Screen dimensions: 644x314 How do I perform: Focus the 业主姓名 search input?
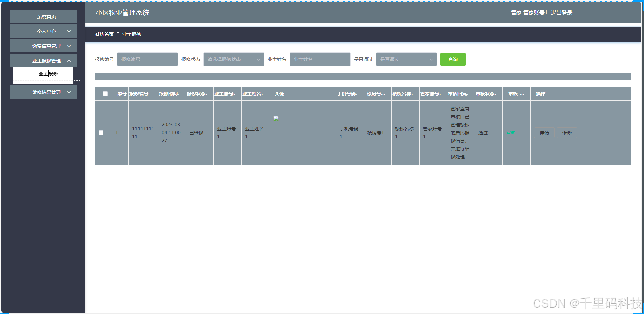click(320, 59)
